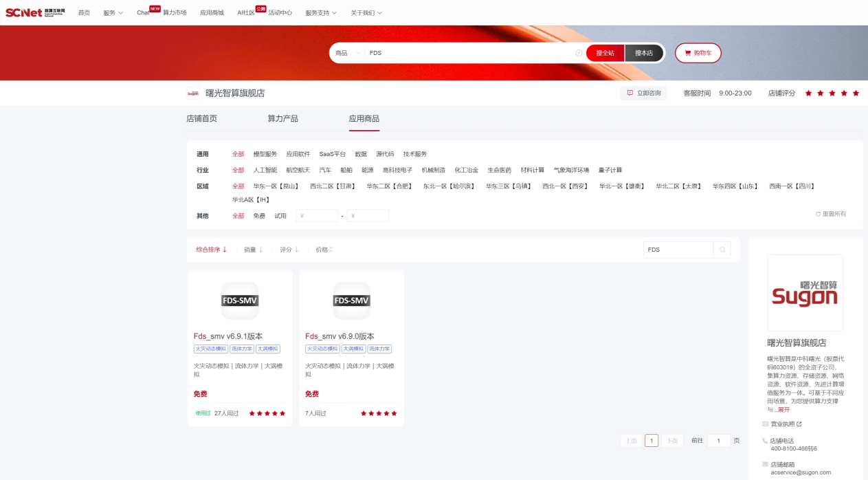Click the SCNet logo in header

pos(36,12)
